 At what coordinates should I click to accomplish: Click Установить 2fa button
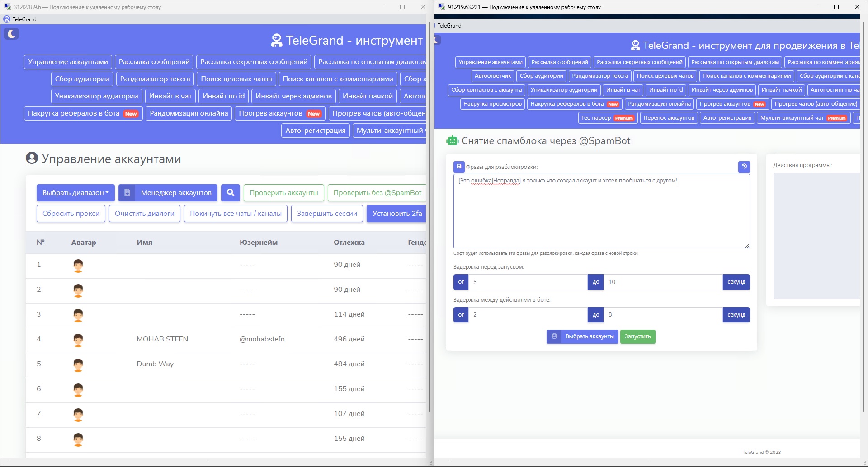pyautogui.click(x=396, y=214)
